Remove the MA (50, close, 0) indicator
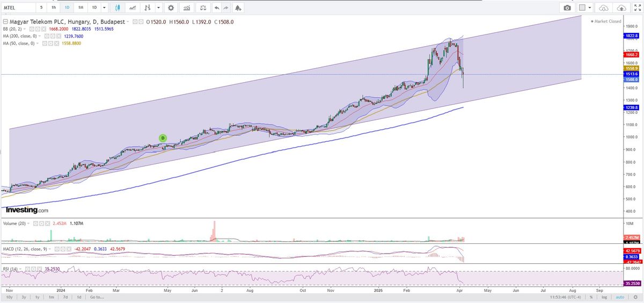The image size is (644, 303). [x=57, y=43]
